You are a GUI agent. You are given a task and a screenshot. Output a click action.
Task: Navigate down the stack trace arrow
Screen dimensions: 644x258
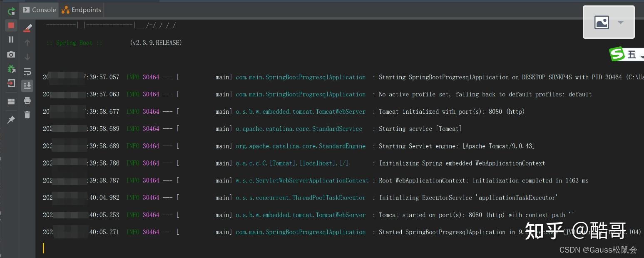point(27,57)
